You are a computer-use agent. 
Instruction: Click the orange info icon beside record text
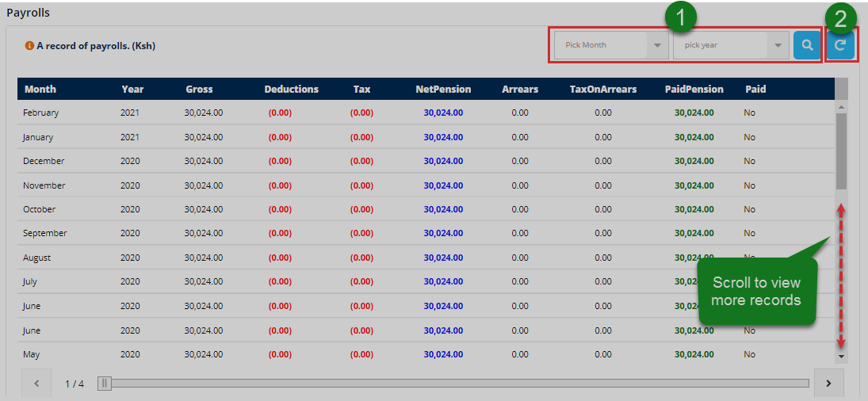pyautogui.click(x=29, y=46)
